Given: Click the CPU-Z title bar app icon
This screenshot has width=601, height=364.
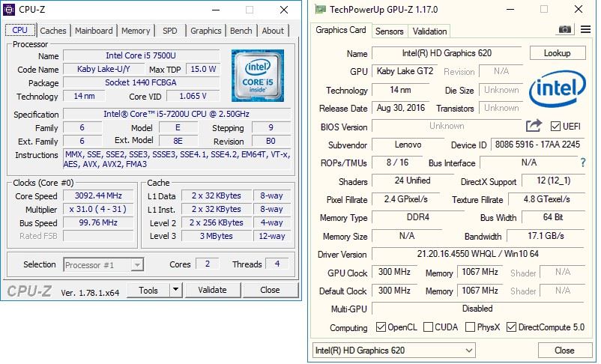Looking at the screenshot, I should coord(9,10).
